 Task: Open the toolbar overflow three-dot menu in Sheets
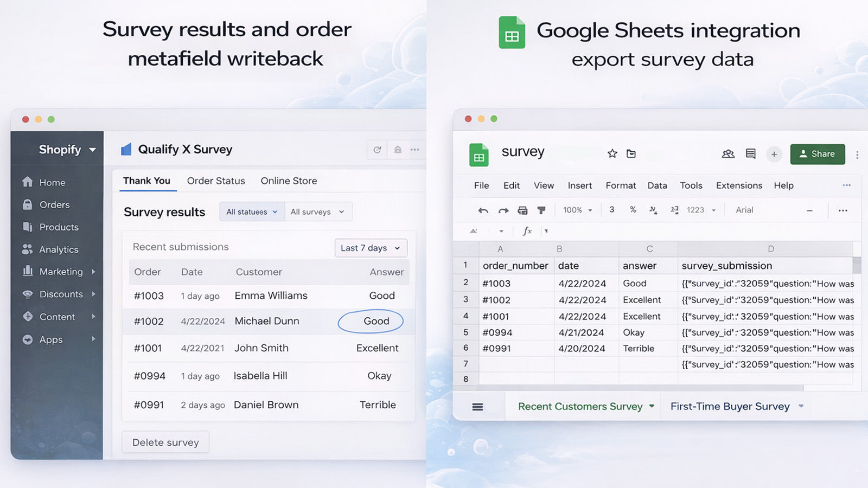pyautogui.click(x=843, y=210)
